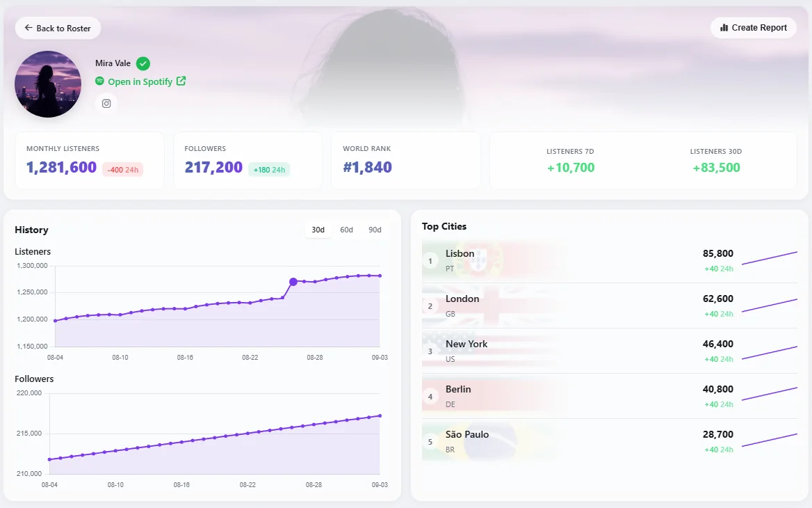Click the bar chart icon in Create Report
The height and width of the screenshot is (508, 812).
(724, 27)
